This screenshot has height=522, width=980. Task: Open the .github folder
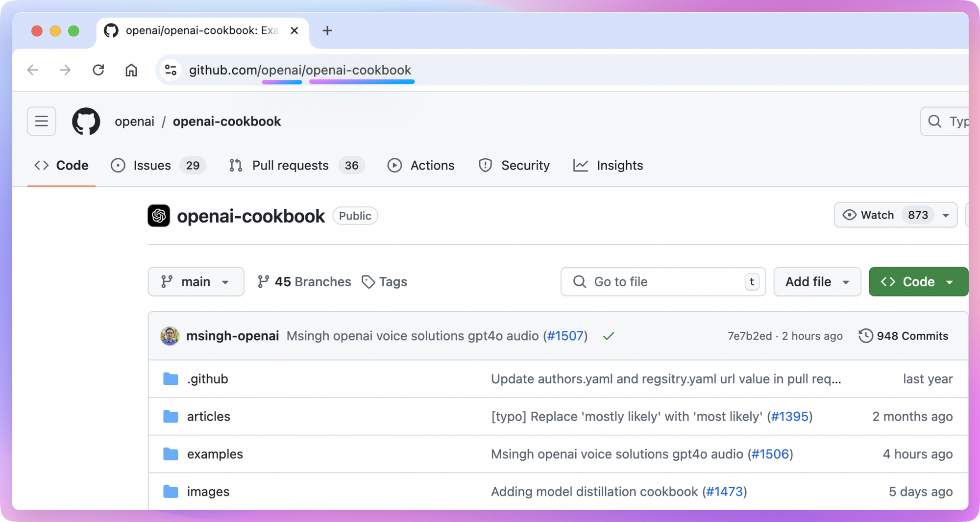[x=208, y=379]
